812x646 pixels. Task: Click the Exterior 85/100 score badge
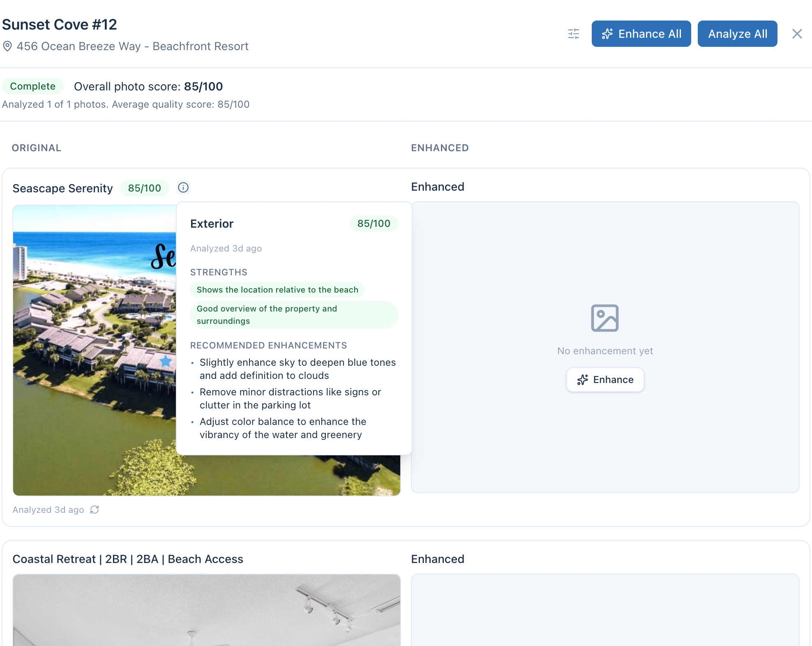coord(374,224)
